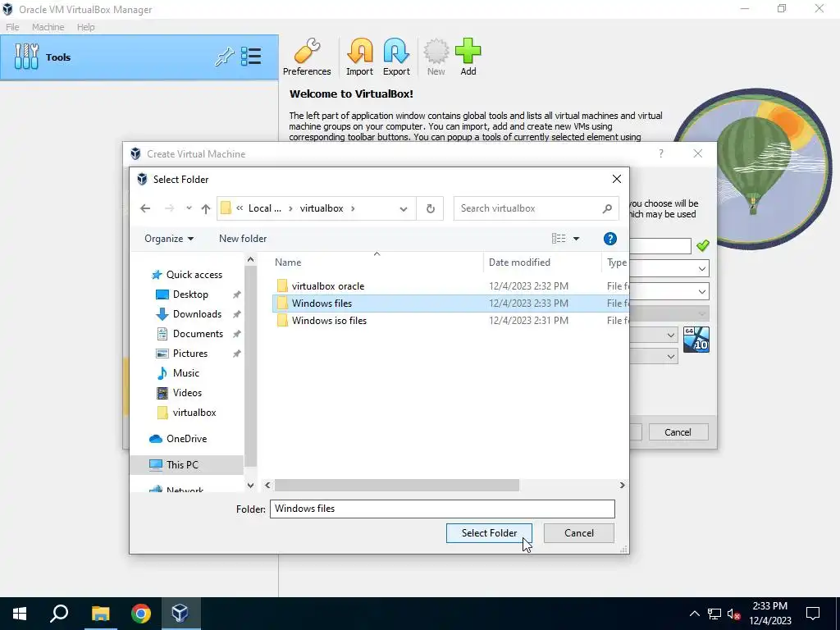Go back in Select Folder dialog

[145, 208]
